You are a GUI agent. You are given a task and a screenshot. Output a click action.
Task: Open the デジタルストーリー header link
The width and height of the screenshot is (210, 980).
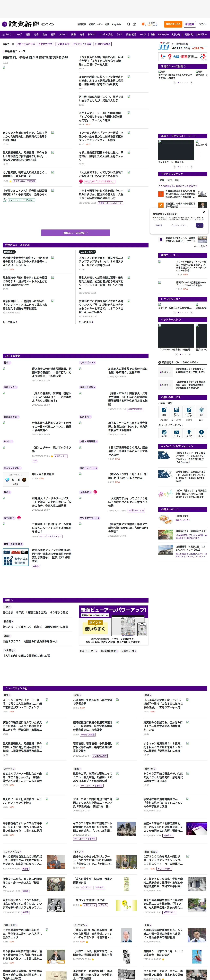coord(183,136)
